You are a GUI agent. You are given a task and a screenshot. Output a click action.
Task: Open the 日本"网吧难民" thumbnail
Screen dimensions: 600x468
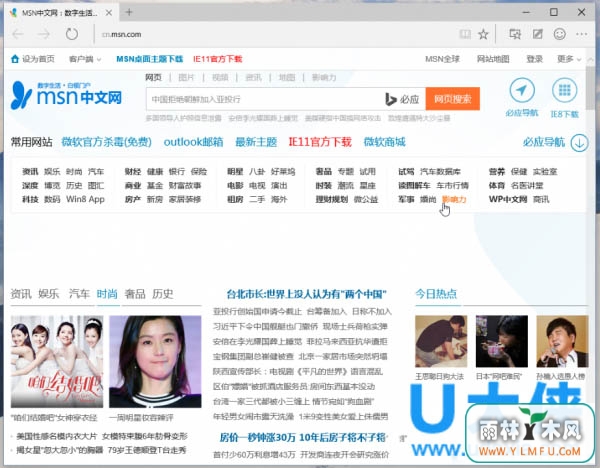(501, 341)
